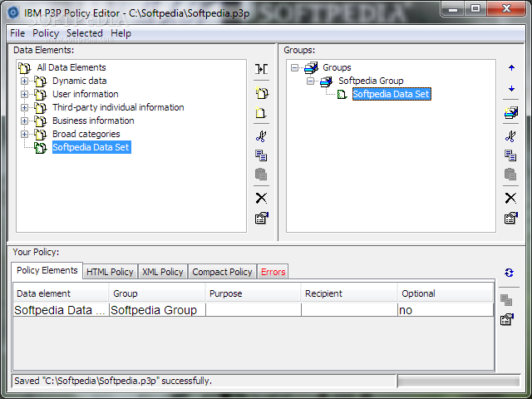Collapse the Softpedia Group node

[310, 81]
